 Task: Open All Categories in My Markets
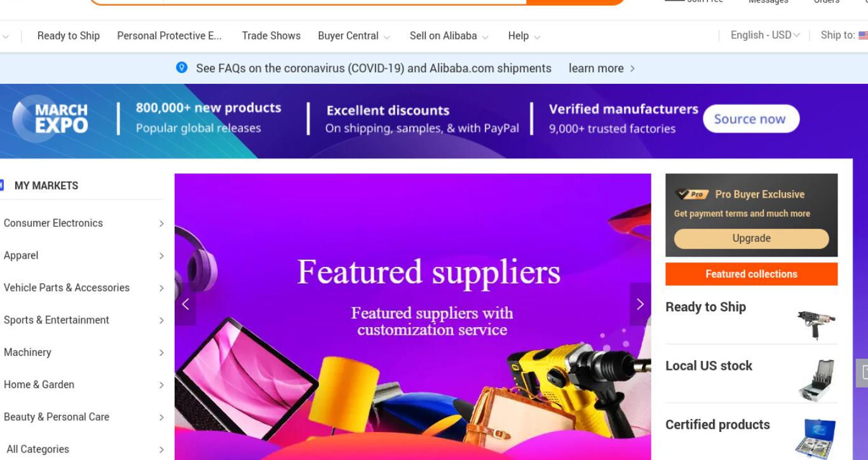pos(82,449)
